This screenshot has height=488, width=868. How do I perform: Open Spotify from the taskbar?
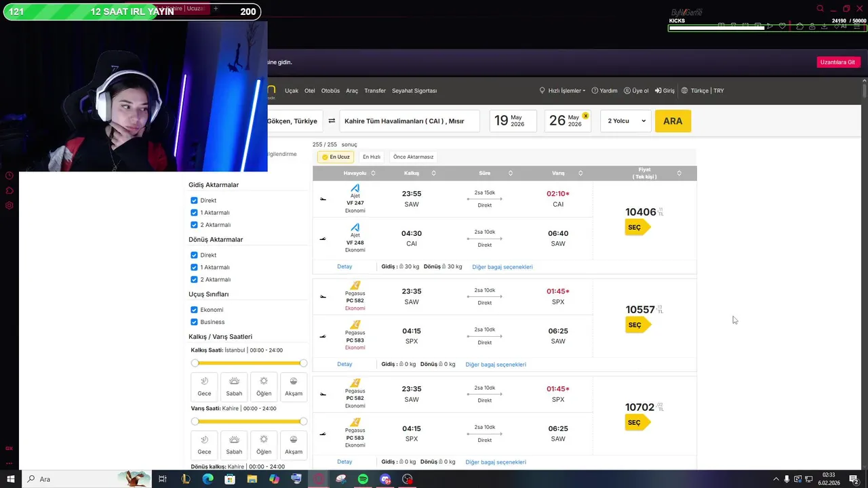[x=363, y=479]
